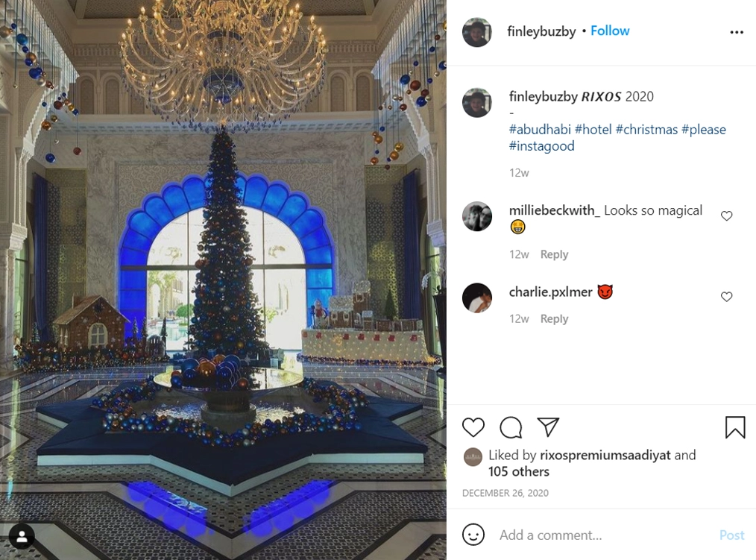Click the Add a comment field

point(602,535)
